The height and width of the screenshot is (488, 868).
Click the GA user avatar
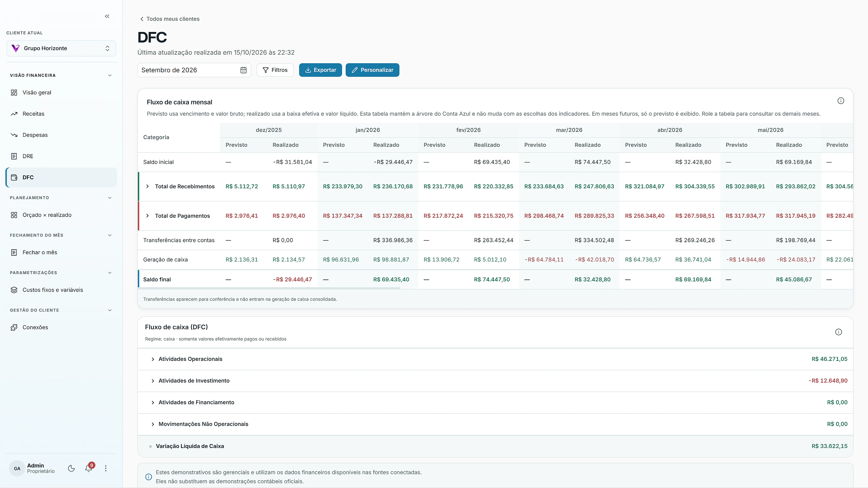(x=17, y=468)
